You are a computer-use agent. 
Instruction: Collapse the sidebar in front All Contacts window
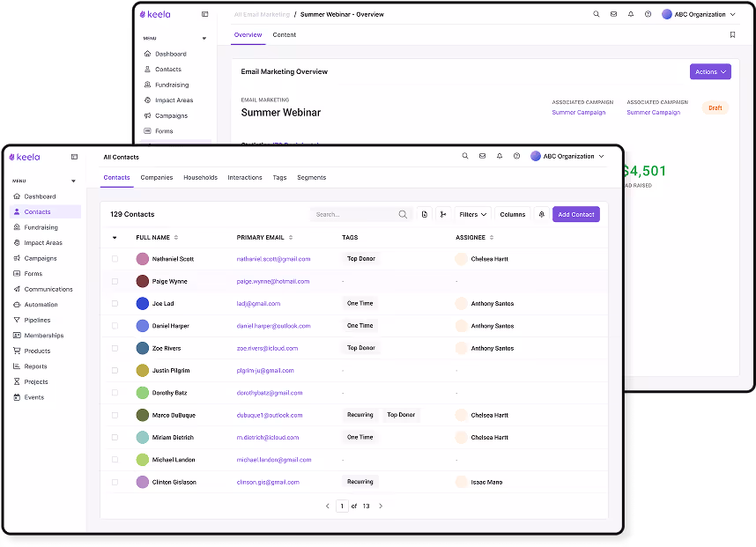click(x=74, y=157)
